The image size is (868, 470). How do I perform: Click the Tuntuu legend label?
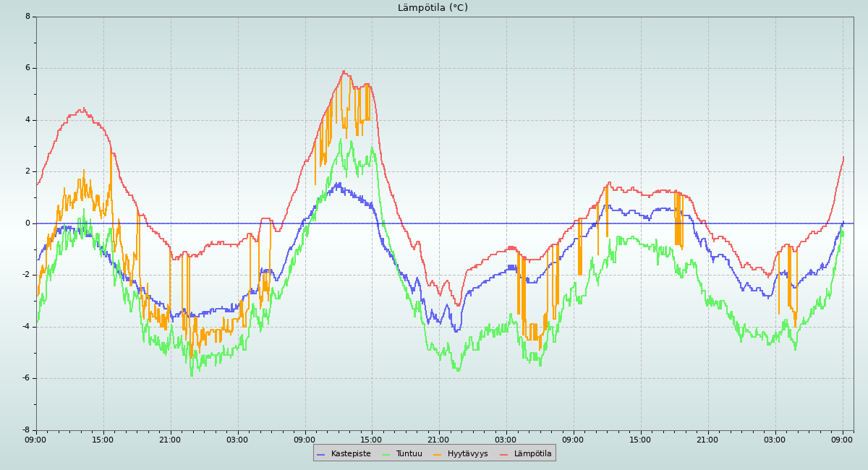pyautogui.click(x=409, y=453)
